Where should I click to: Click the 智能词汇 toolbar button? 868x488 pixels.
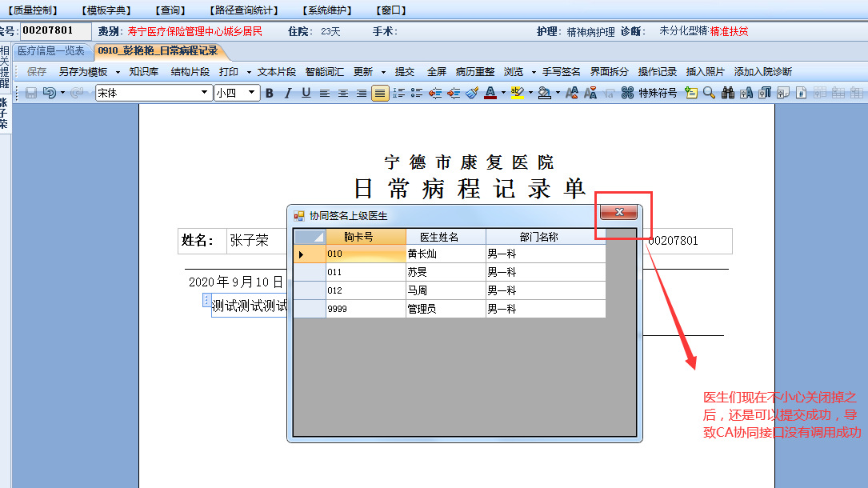[324, 72]
